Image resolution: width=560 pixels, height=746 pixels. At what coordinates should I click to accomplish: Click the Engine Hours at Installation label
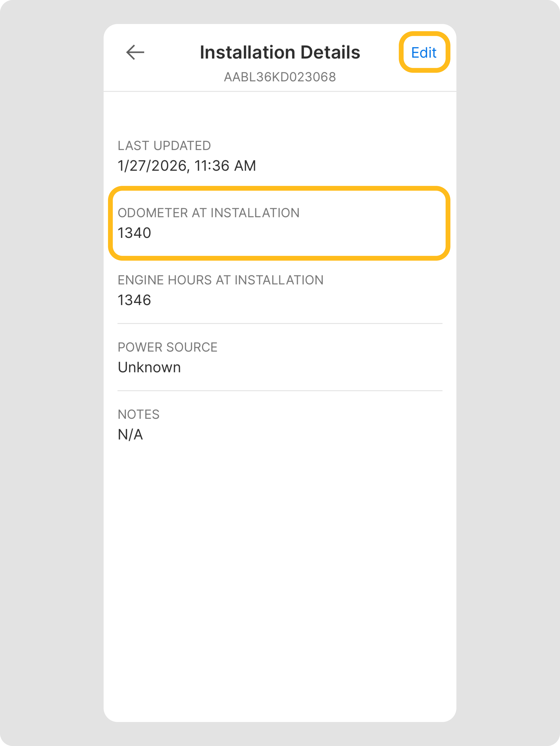(220, 280)
